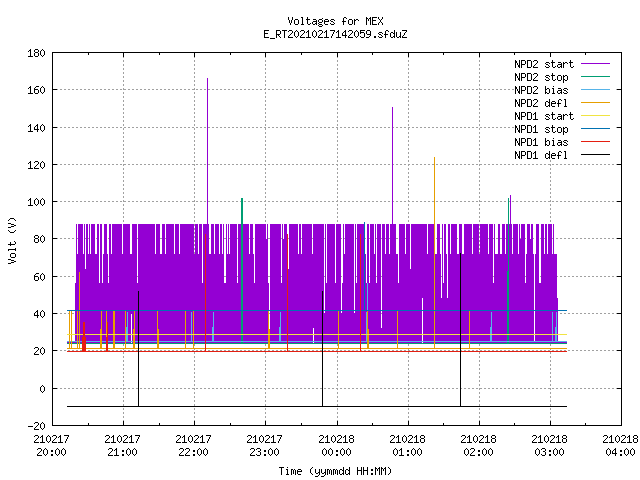This screenshot has width=640, height=480.
Task: Click the 210217 20:00 time tick label
Action: (51, 446)
